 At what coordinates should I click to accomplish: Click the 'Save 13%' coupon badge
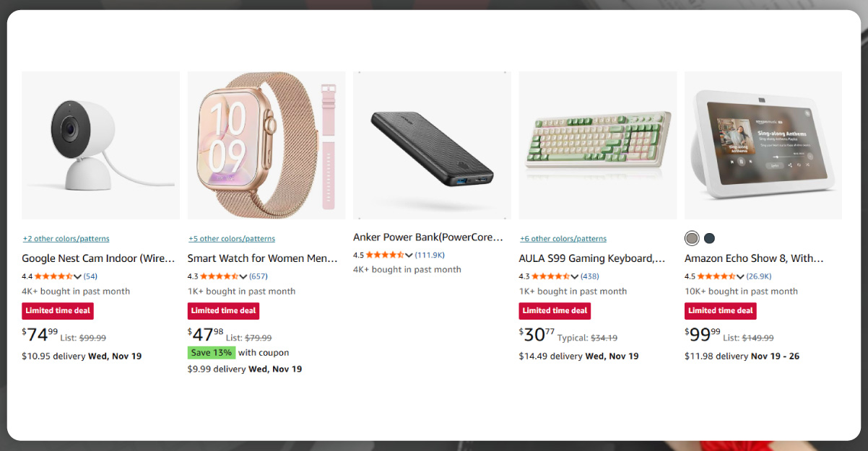pos(211,353)
